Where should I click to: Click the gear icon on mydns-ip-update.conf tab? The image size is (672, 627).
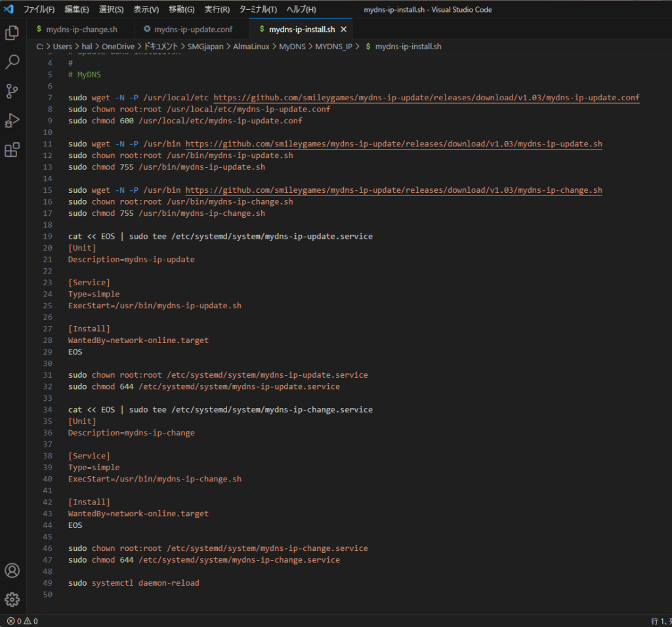146,29
